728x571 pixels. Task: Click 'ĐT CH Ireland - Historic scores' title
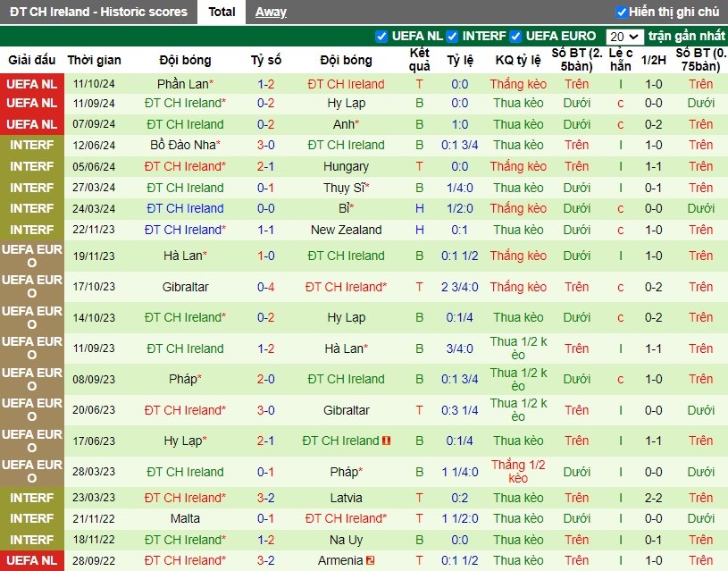[x=98, y=13]
